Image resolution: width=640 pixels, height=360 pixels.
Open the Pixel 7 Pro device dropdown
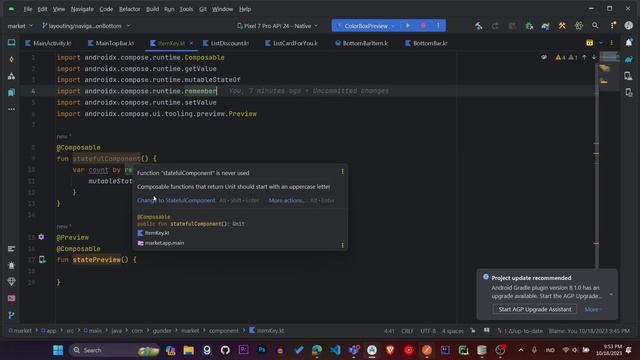coord(277,26)
